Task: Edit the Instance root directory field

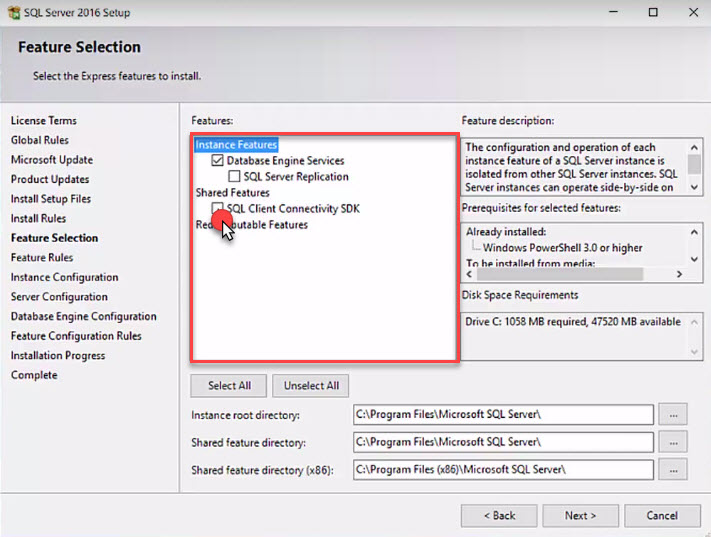Action: (x=503, y=415)
